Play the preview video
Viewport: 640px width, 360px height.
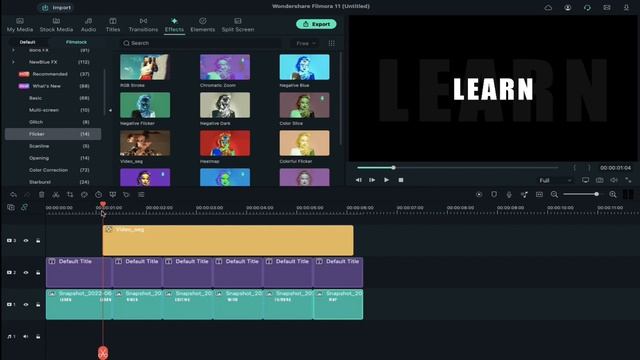tap(386, 180)
